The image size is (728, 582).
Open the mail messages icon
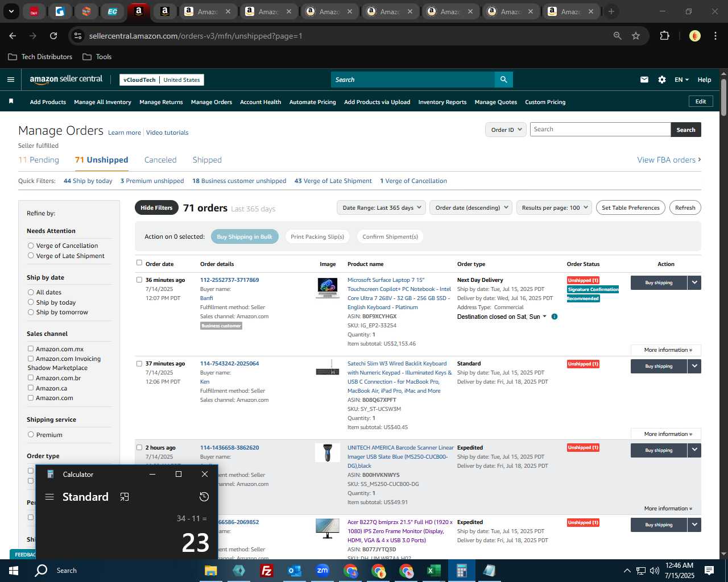click(x=644, y=80)
